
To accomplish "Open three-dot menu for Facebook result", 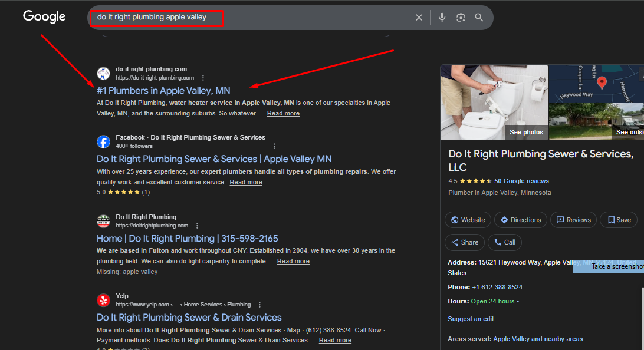I will [274, 146].
